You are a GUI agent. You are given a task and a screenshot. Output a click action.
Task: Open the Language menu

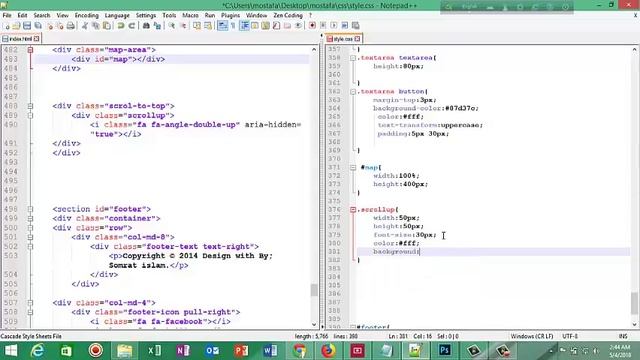pyautogui.click(x=117, y=16)
